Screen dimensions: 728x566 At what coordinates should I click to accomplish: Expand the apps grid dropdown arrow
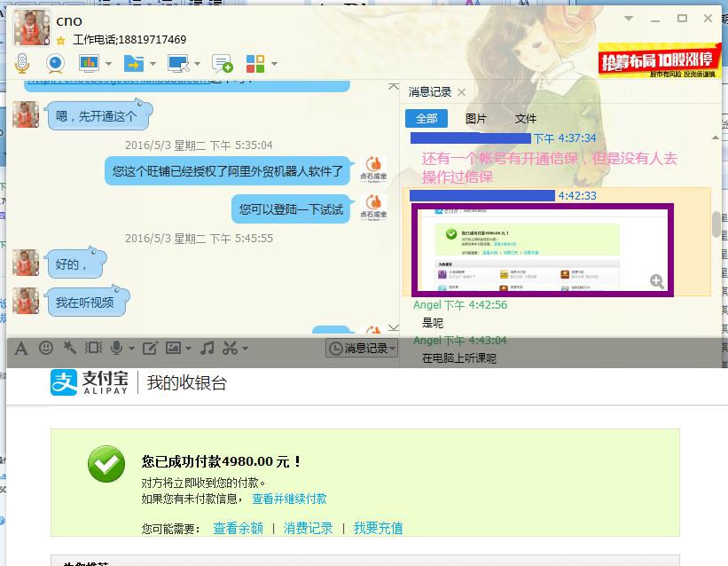[x=274, y=64]
